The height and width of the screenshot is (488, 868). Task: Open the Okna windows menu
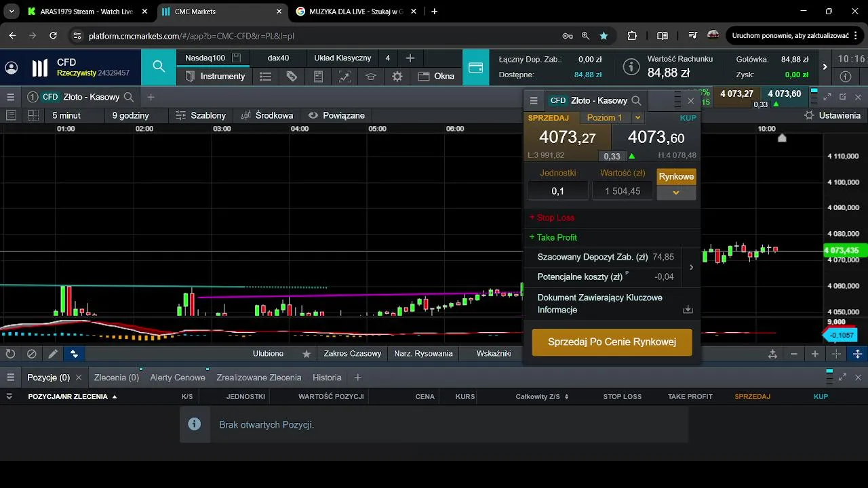(x=436, y=76)
